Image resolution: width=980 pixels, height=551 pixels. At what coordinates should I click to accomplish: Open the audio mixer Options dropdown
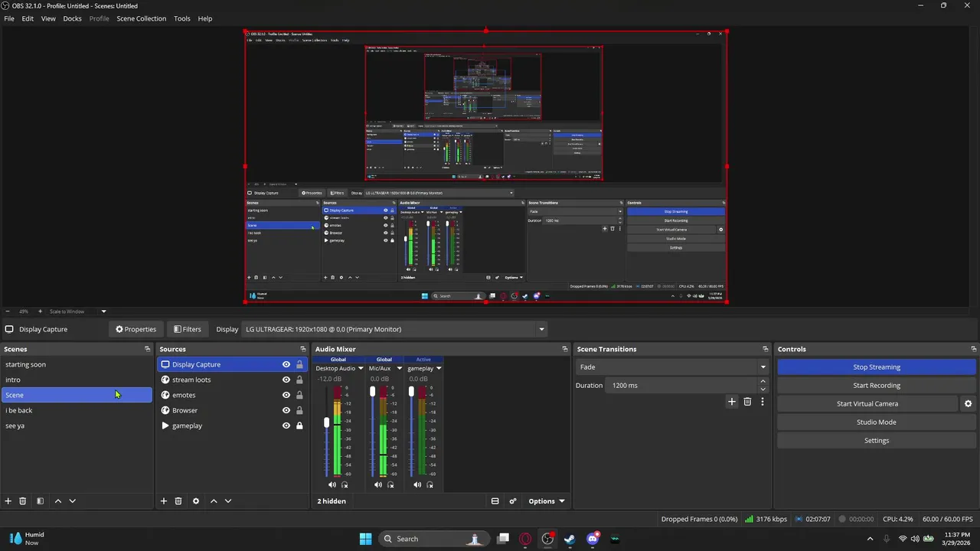547,501
